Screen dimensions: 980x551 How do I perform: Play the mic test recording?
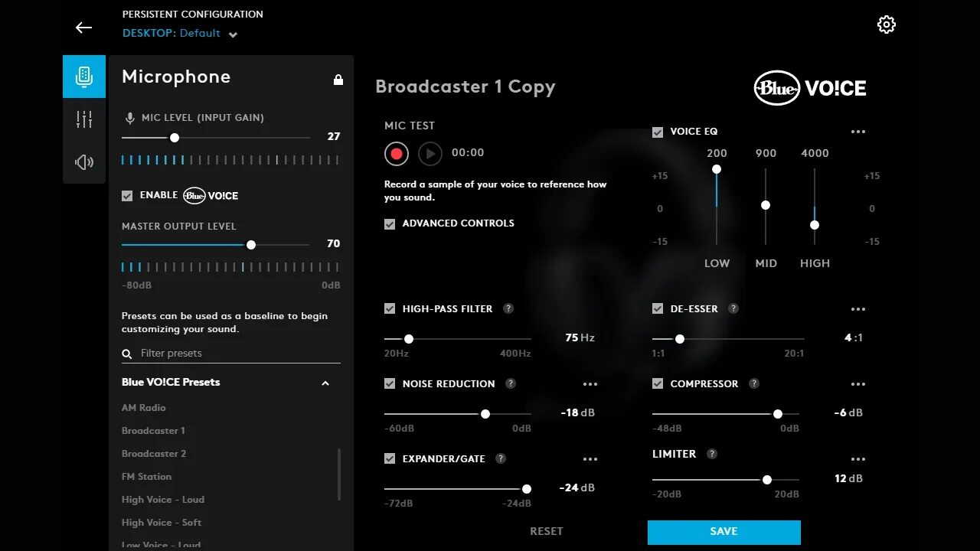point(430,154)
